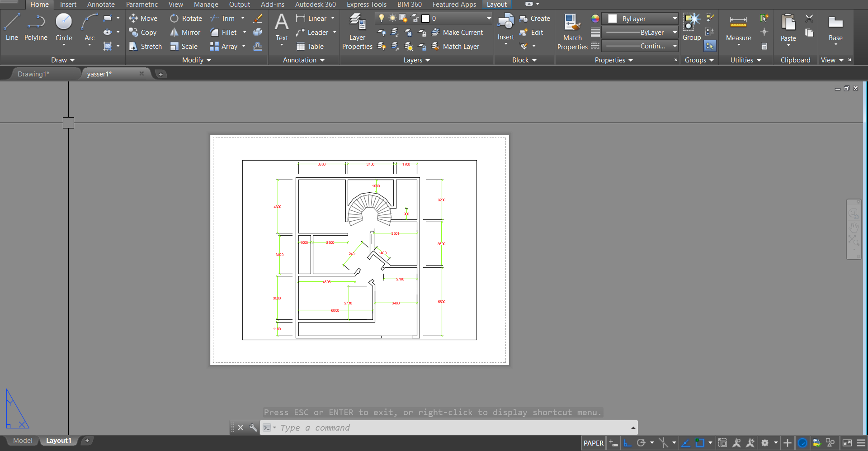Image resolution: width=868 pixels, height=451 pixels.
Task: Select the Multiline Text tool
Action: tap(281, 28)
